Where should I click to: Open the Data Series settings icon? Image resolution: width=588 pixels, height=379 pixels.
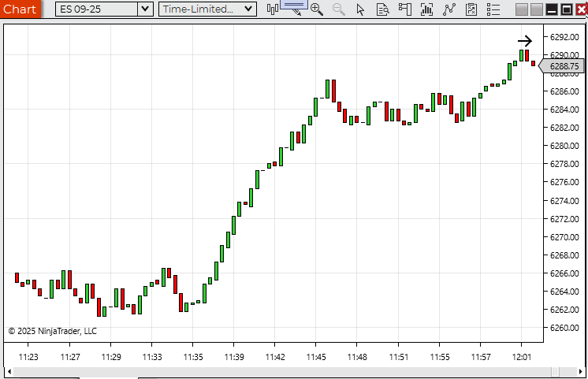(x=427, y=9)
